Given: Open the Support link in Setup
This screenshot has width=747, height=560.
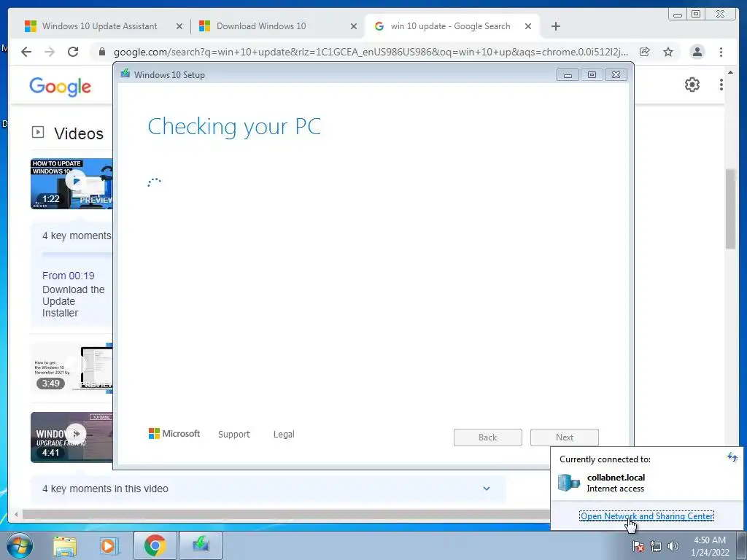Looking at the screenshot, I should coord(234,435).
